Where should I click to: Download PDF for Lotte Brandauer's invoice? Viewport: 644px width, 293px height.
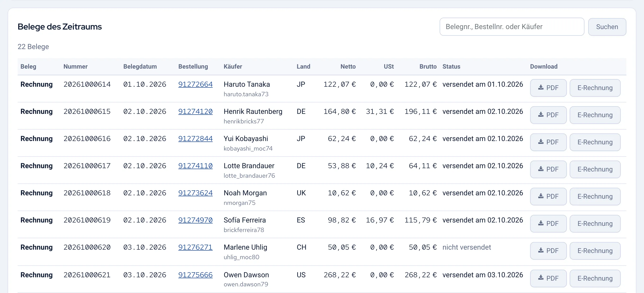tap(548, 169)
